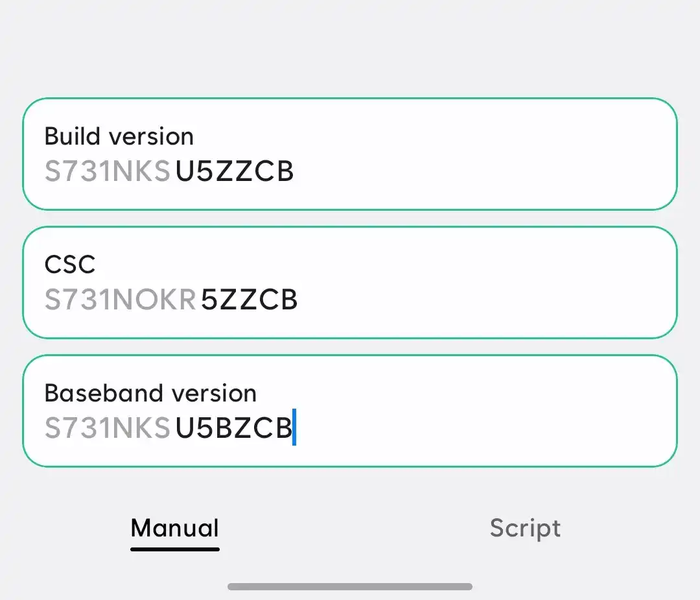Viewport: 700px width, 600px height.
Task: Click the U5BZCB baseband text
Action: pos(233,427)
